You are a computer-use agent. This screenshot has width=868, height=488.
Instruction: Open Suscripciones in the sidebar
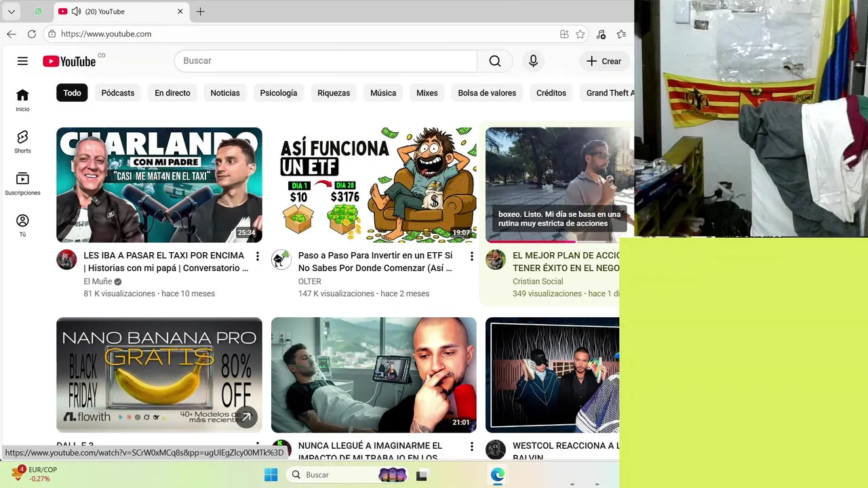22,184
